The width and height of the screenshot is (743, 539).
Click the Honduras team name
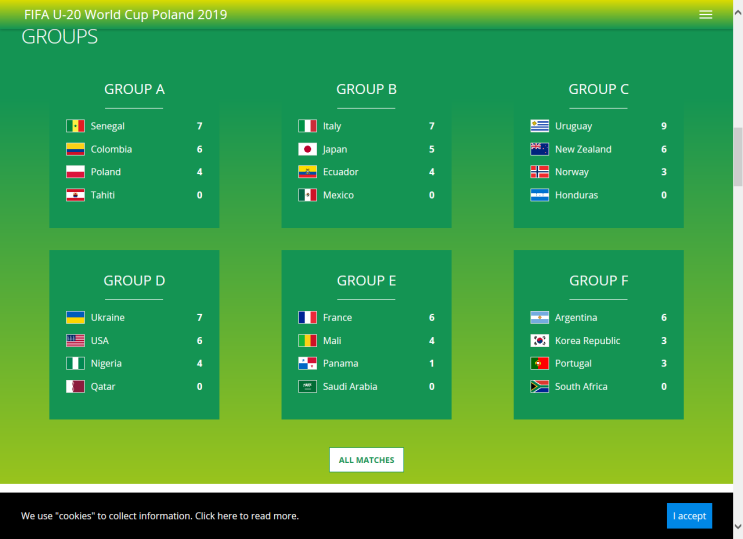tap(576, 195)
